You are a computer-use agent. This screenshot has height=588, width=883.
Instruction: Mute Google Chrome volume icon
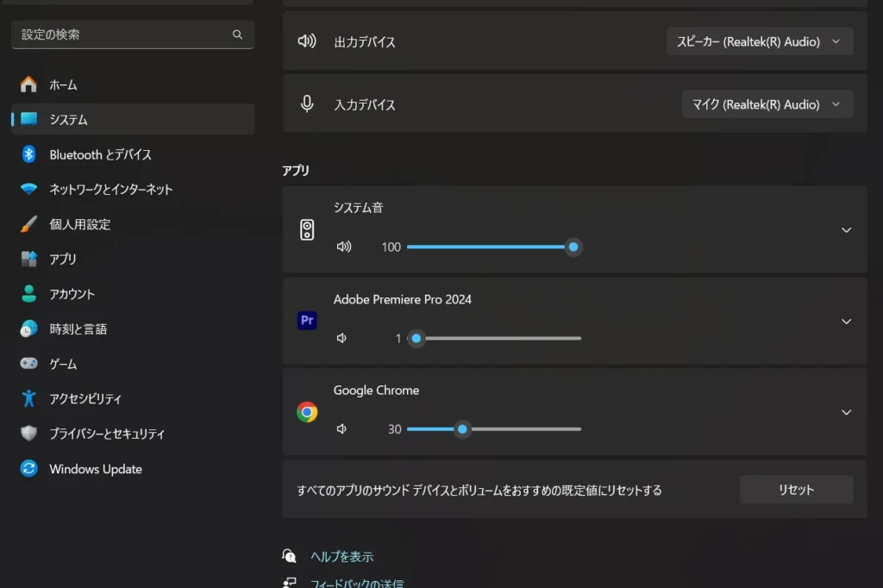(x=342, y=429)
